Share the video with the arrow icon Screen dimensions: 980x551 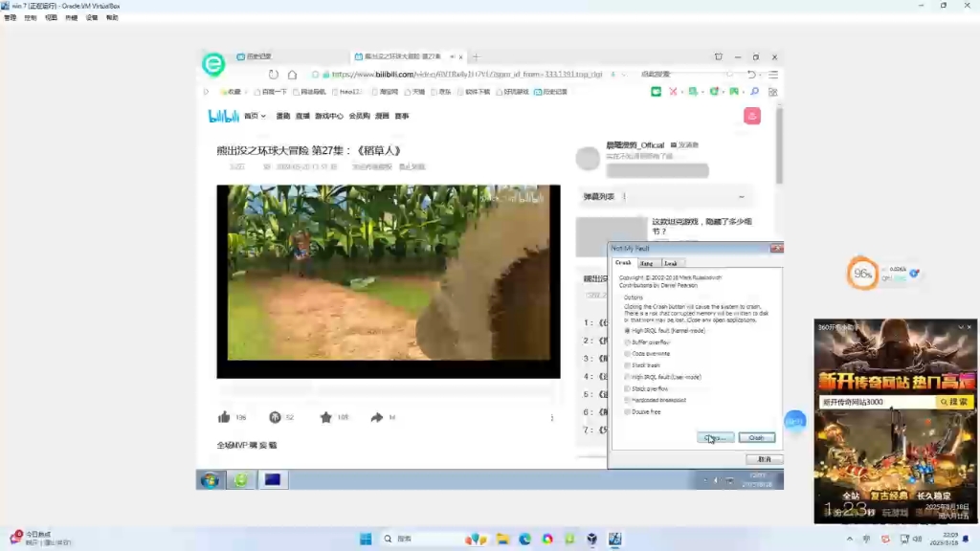pos(376,417)
